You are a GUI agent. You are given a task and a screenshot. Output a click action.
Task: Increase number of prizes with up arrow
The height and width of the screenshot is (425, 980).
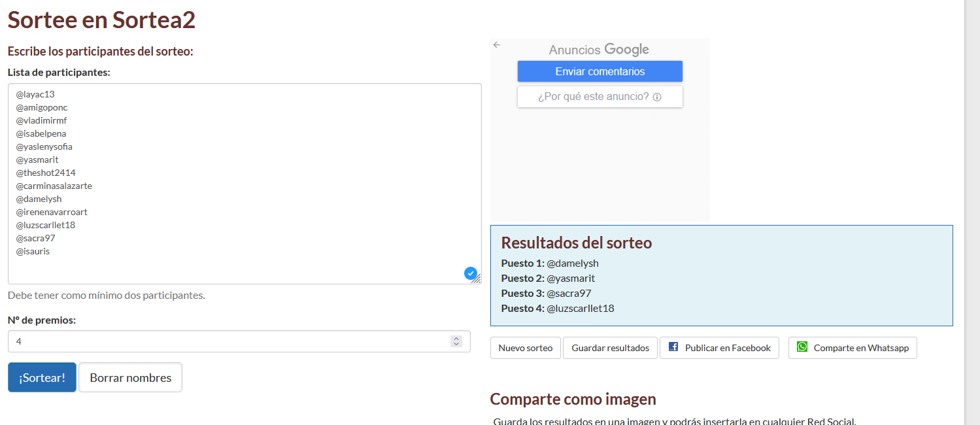[x=456, y=338]
